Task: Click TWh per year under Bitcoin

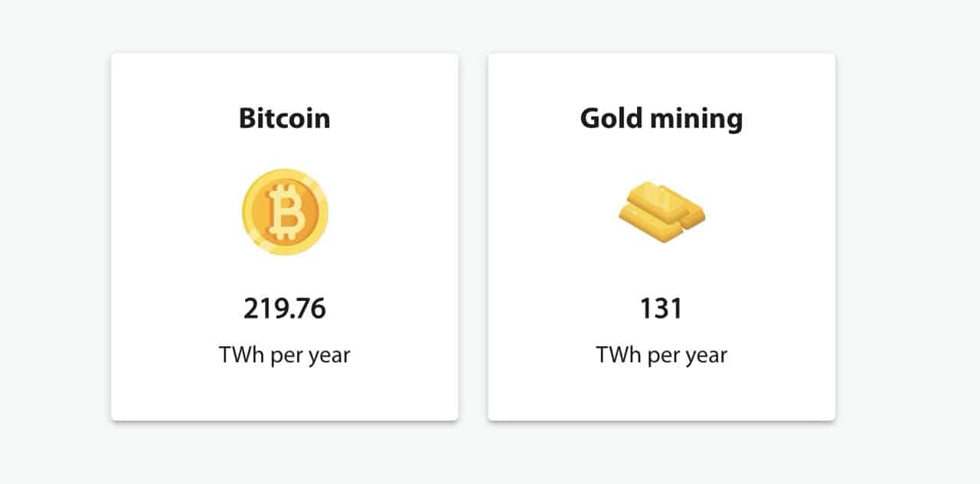Action: point(285,355)
